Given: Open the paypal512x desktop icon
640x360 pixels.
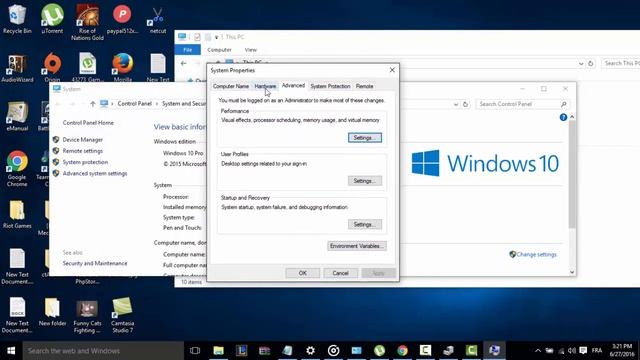Looking at the screenshot, I should pos(122,19).
